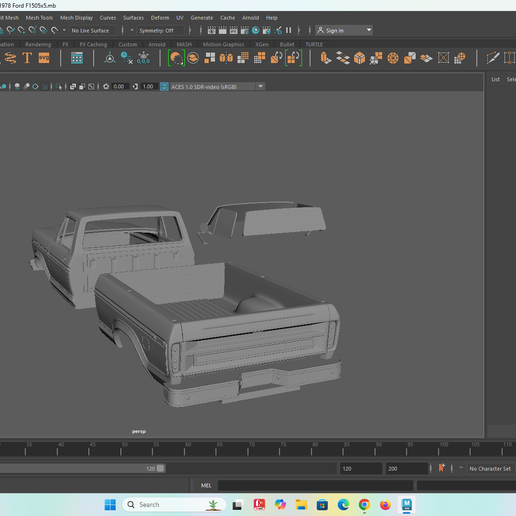Switch to the TURTLE shelf tab
Screen dimensions: 516x516
click(314, 44)
